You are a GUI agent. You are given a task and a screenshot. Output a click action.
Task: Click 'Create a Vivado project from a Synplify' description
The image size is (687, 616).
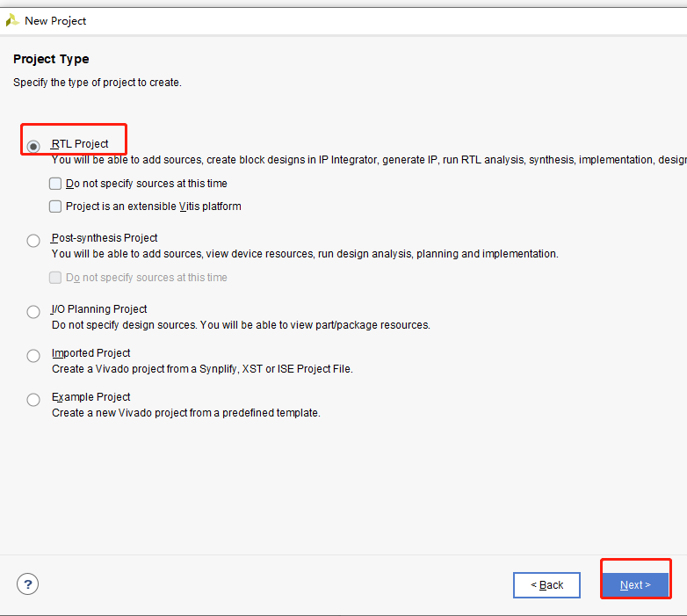pos(202,369)
